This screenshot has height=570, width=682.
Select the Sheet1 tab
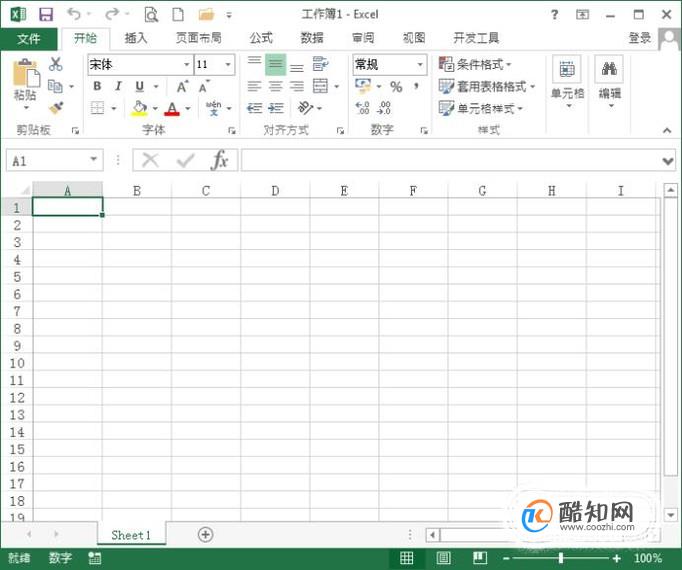[x=131, y=535]
